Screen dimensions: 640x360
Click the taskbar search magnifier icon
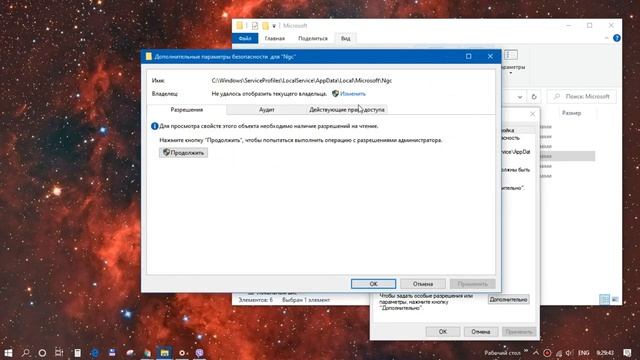click(25, 352)
